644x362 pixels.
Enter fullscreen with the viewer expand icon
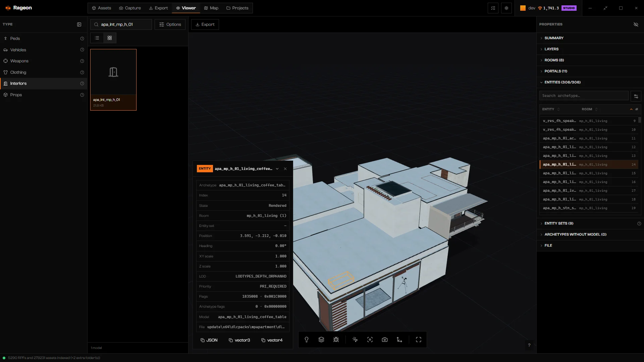(x=419, y=340)
